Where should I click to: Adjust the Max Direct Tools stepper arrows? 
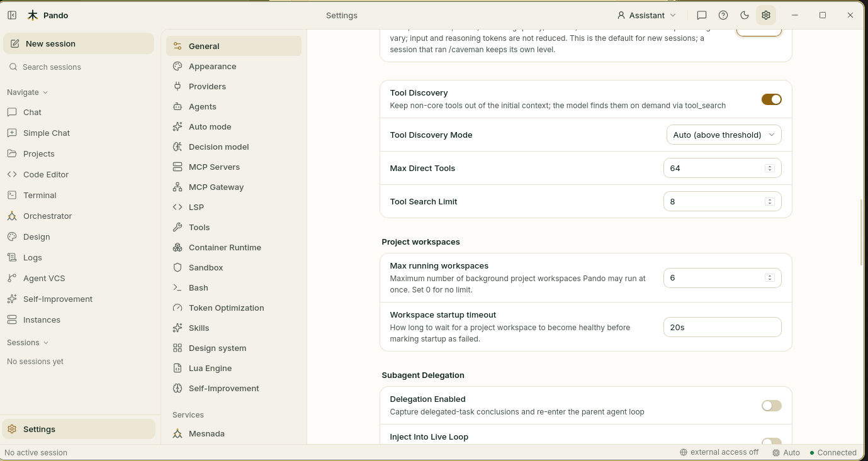pyautogui.click(x=769, y=168)
